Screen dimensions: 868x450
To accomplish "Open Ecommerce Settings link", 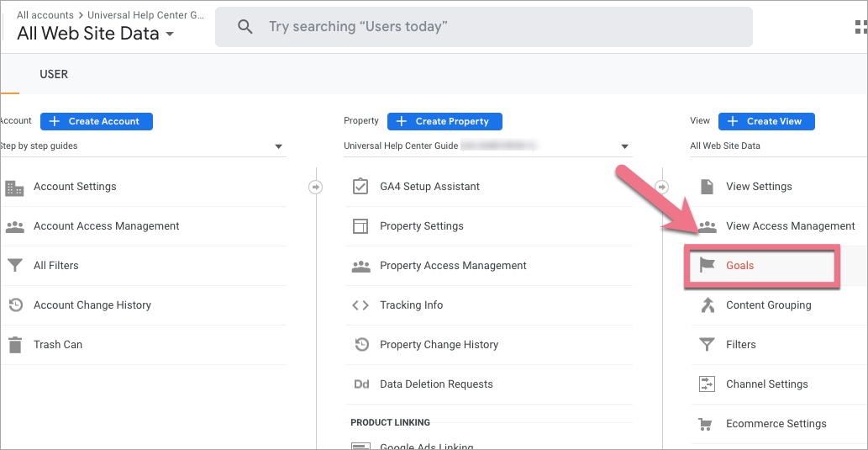I will tap(776, 423).
